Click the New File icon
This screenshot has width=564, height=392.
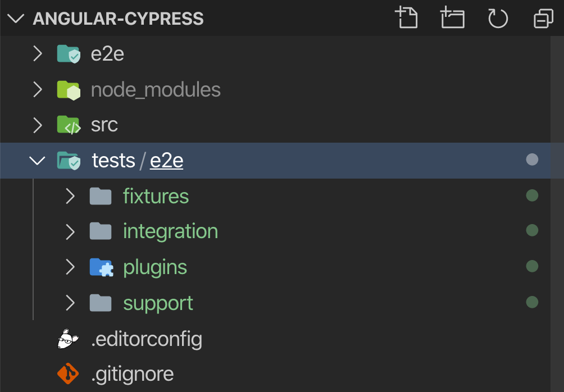click(x=407, y=18)
